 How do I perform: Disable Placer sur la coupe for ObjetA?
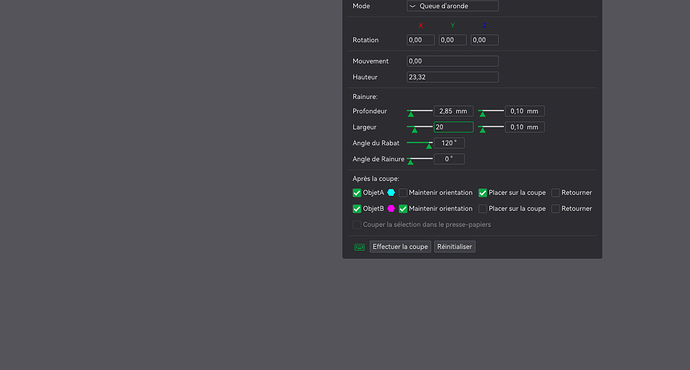483,193
